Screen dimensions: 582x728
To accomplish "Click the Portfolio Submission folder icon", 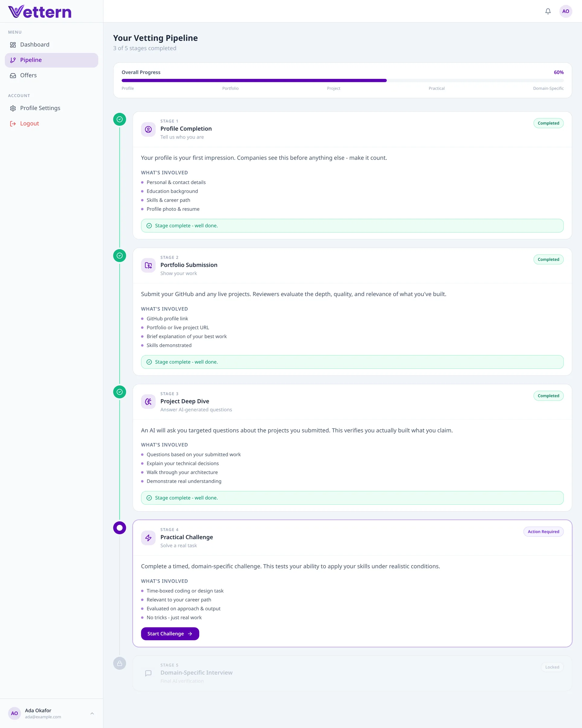I will pyautogui.click(x=148, y=266).
